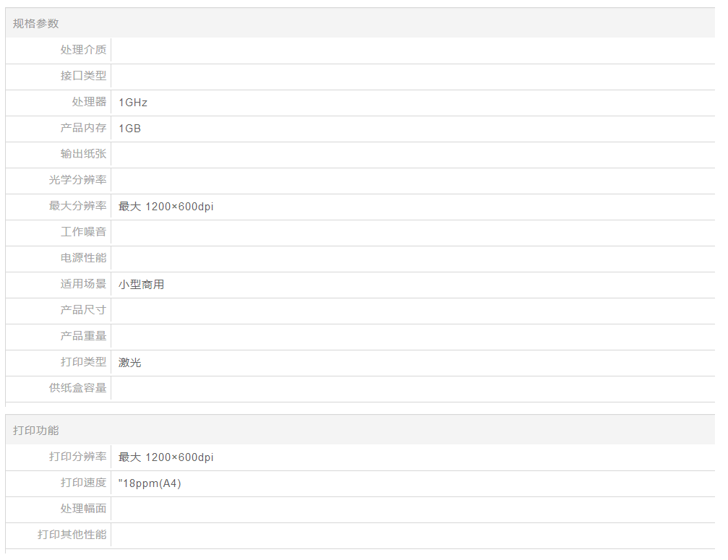
Task: Click the 供纸盒容量 row label
Action: tap(77, 388)
